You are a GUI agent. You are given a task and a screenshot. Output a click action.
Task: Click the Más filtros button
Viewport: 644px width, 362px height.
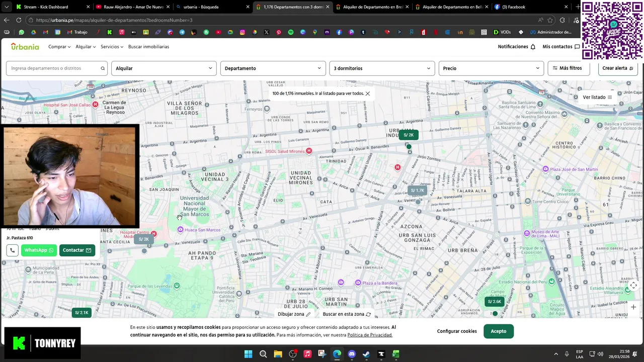click(x=569, y=68)
